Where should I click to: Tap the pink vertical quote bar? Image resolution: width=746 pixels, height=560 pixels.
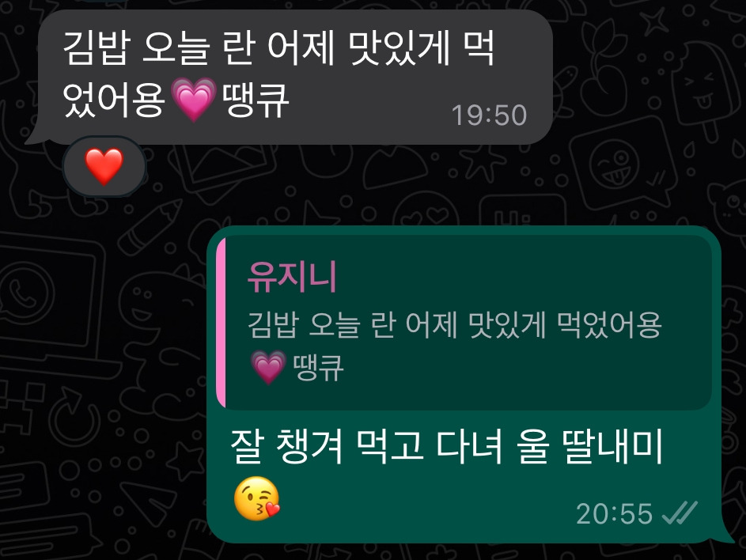[x=221, y=323]
